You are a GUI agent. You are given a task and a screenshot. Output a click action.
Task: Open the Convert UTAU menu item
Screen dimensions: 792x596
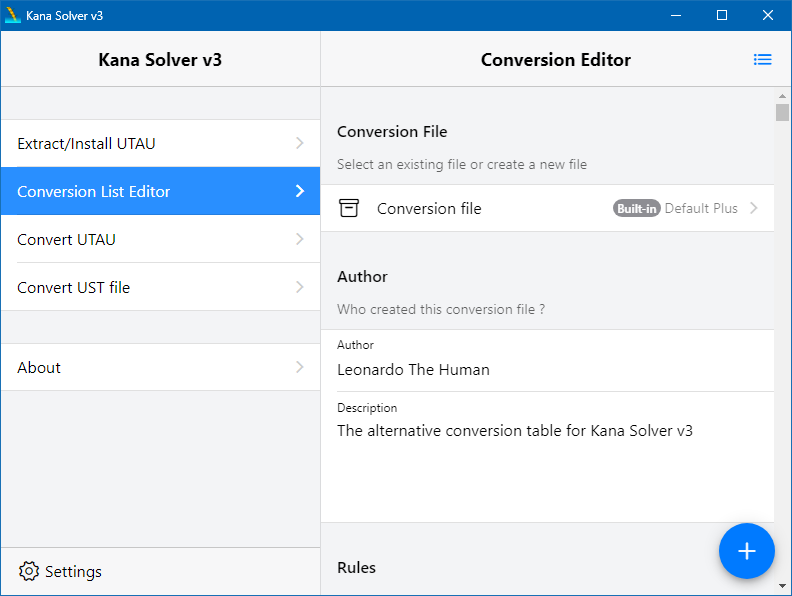pyautogui.click(x=161, y=239)
